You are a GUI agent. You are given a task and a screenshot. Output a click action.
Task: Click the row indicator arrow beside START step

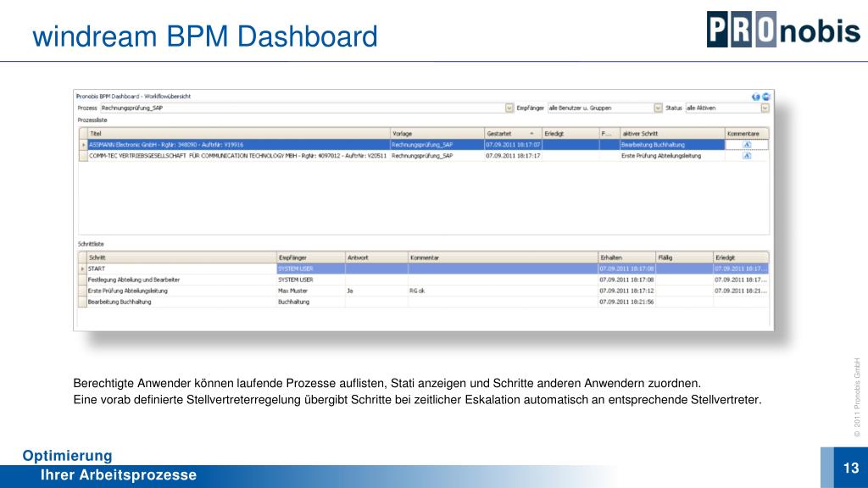click(82, 269)
